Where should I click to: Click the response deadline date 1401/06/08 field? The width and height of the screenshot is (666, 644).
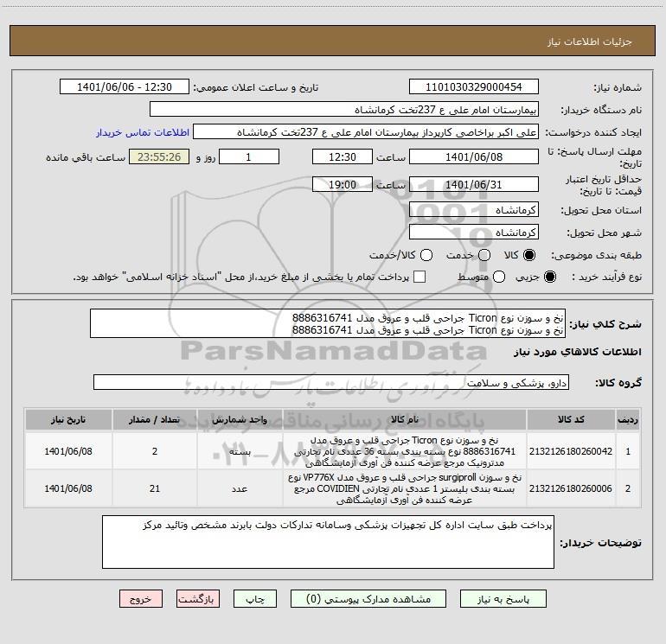pyautogui.click(x=474, y=156)
